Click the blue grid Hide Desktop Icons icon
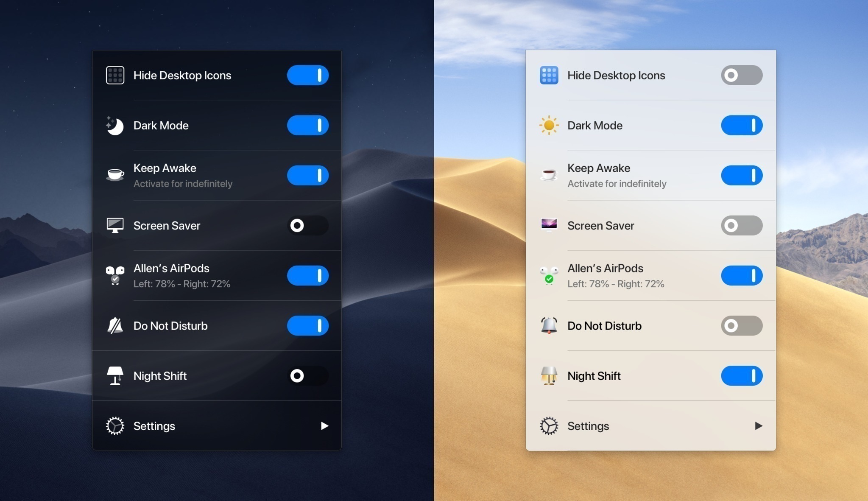This screenshot has height=501, width=868. pos(549,76)
